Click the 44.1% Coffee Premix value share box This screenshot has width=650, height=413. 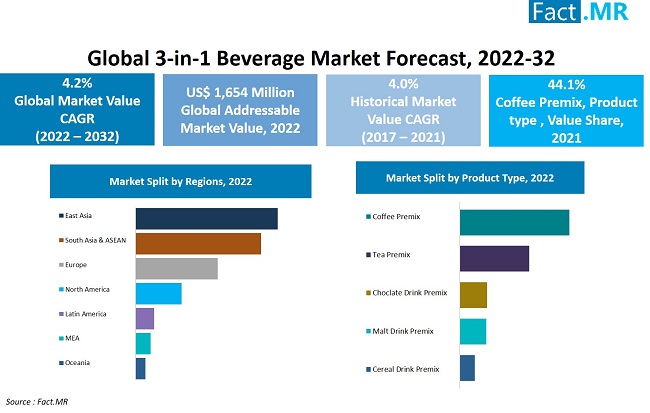pyautogui.click(x=566, y=111)
